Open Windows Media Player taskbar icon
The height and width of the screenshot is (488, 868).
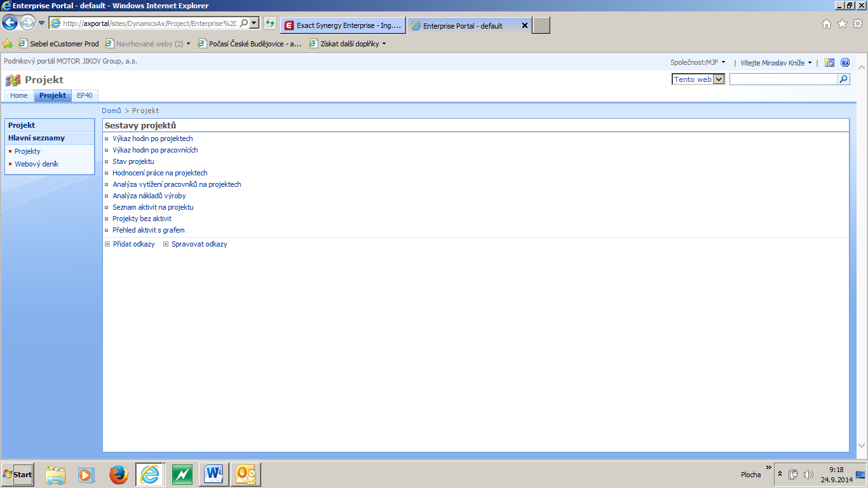(86, 475)
